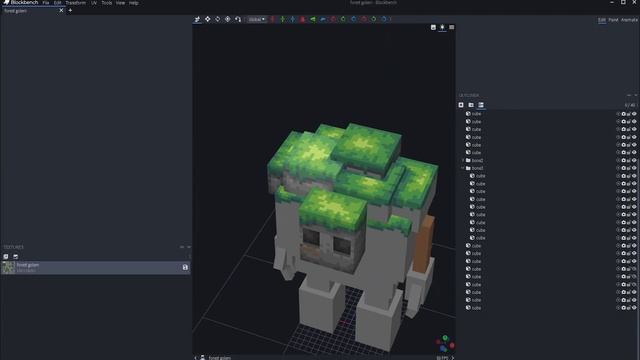Screen dimensions: 640x360
Task: Click the first red X-axis toolbar icon
Action: [x=273, y=19]
